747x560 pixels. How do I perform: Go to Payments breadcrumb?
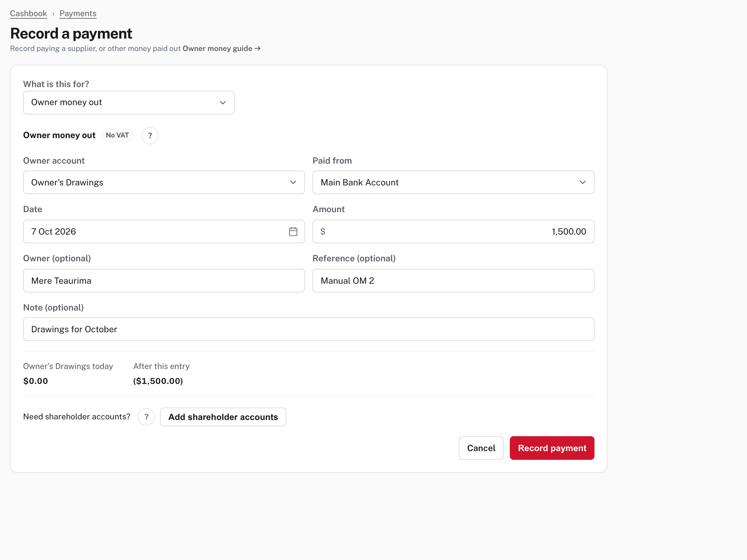[78, 13]
